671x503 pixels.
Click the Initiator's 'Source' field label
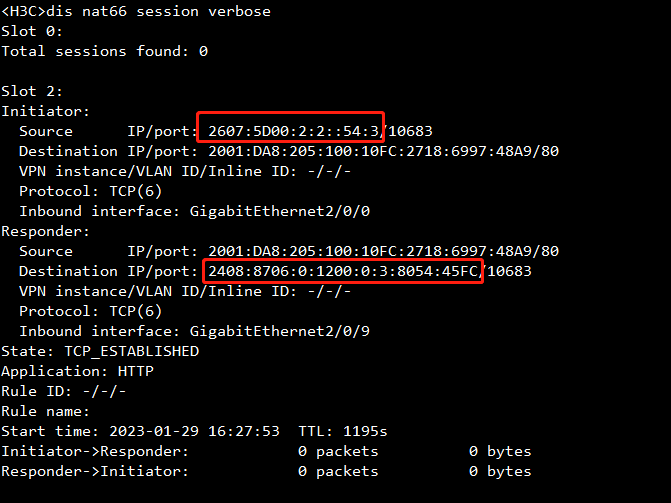[46, 131]
